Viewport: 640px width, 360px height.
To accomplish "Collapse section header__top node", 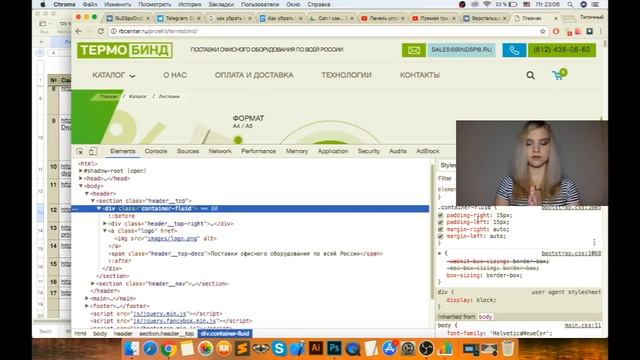I will click(93, 201).
